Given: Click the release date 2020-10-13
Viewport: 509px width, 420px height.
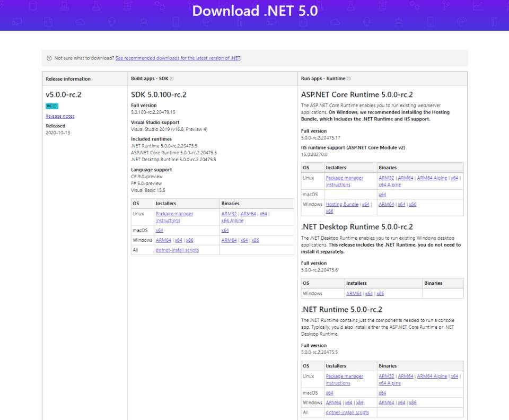Looking at the screenshot, I should pos(58,133).
